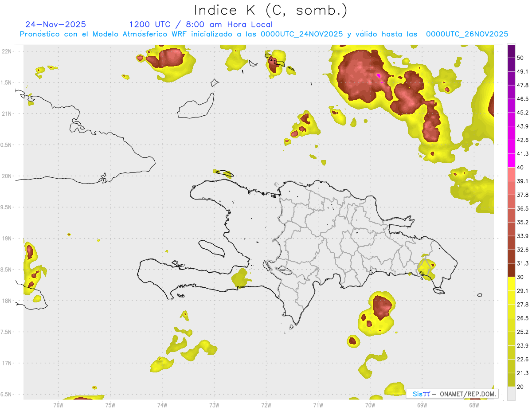Click the 70W longitude label
The height and width of the screenshot is (411, 532).
point(370,405)
